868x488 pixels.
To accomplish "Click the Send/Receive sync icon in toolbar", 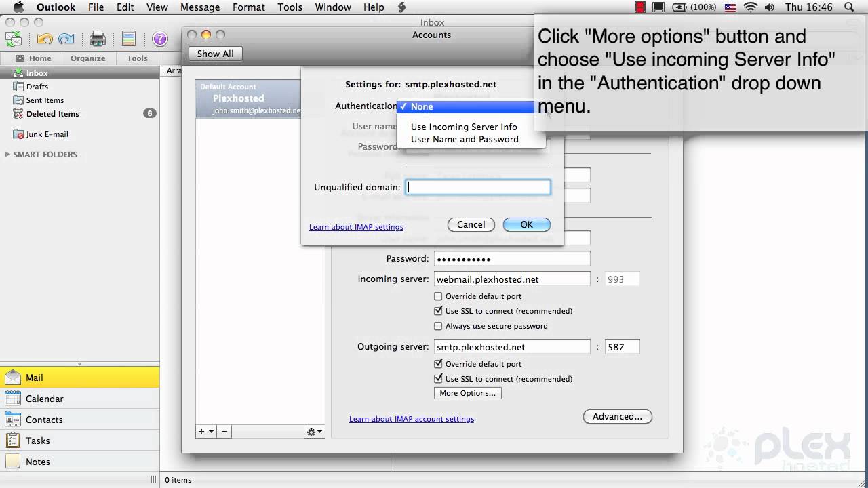I will [x=13, y=39].
